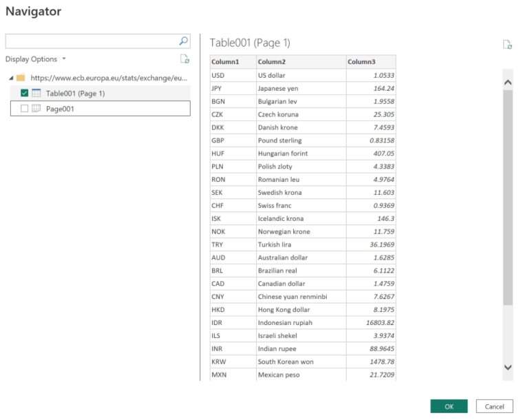The image size is (521, 420).
Task: Click inside the Navigator search field
Action: pyautogui.click(x=89, y=41)
